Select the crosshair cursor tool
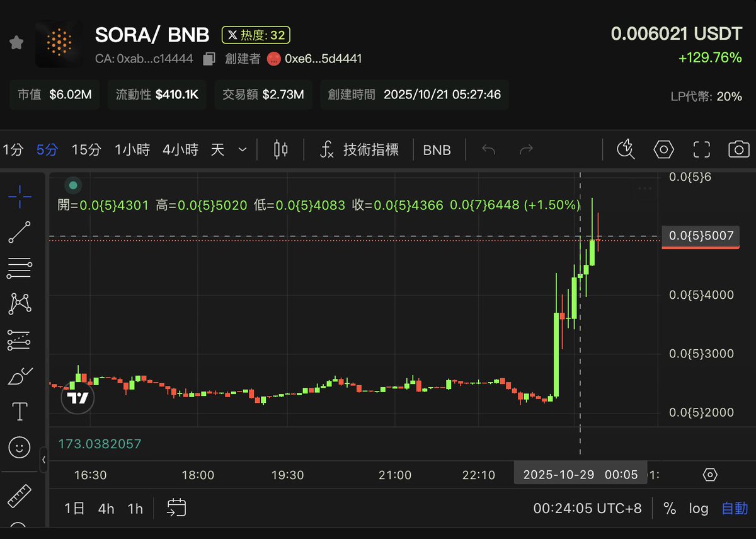 pyautogui.click(x=20, y=197)
